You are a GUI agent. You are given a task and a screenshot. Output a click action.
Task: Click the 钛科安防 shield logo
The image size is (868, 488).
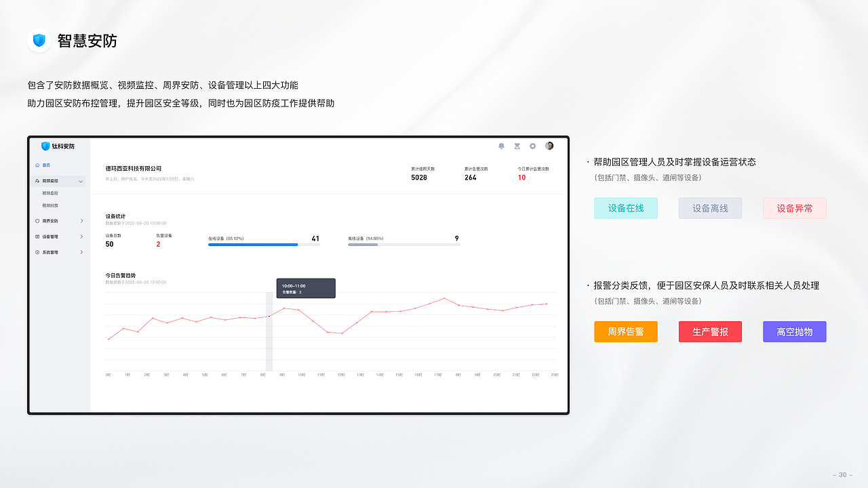[x=45, y=146]
